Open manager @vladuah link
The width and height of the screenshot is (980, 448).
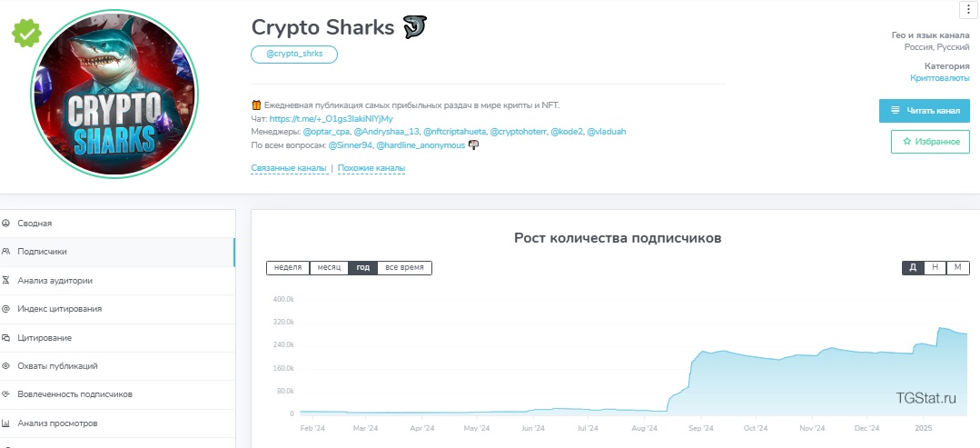[x=606, y=132]
